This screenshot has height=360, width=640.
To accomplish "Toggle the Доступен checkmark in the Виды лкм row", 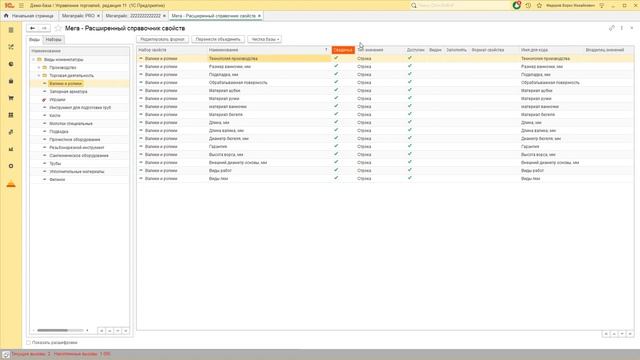I will click(x=409, y=178).
